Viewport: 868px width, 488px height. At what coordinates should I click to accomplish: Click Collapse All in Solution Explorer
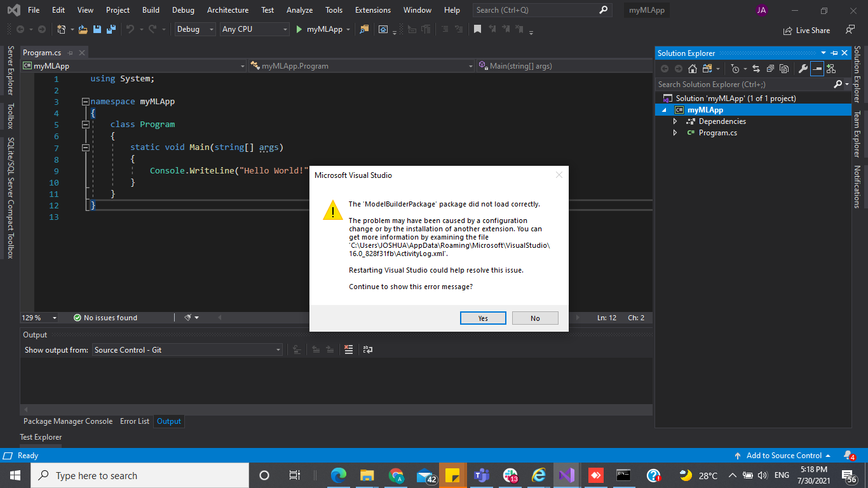(x=770, y=68)
